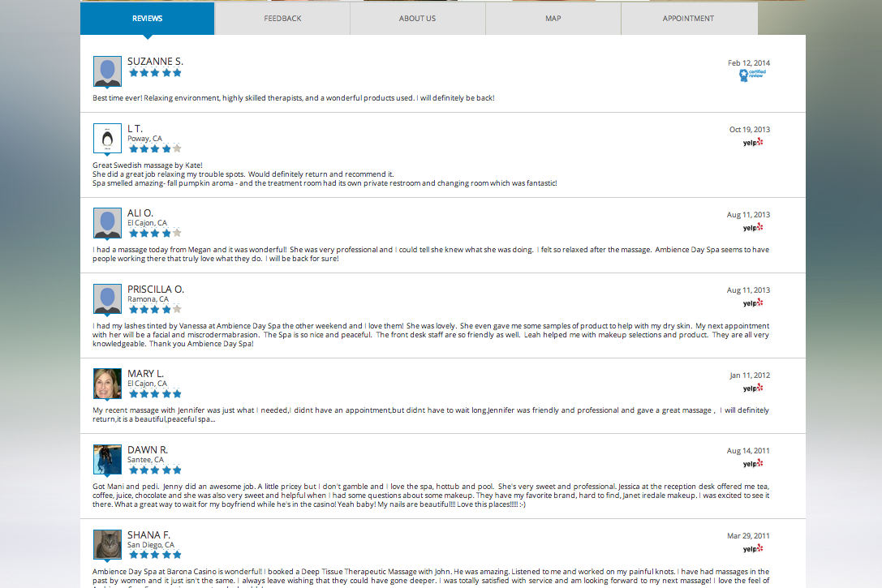This screenshot has width=882, height=588.
Task: Click Priscilla O.'s Aug 11, 2013 date
Action: click(x=748, y=290)
